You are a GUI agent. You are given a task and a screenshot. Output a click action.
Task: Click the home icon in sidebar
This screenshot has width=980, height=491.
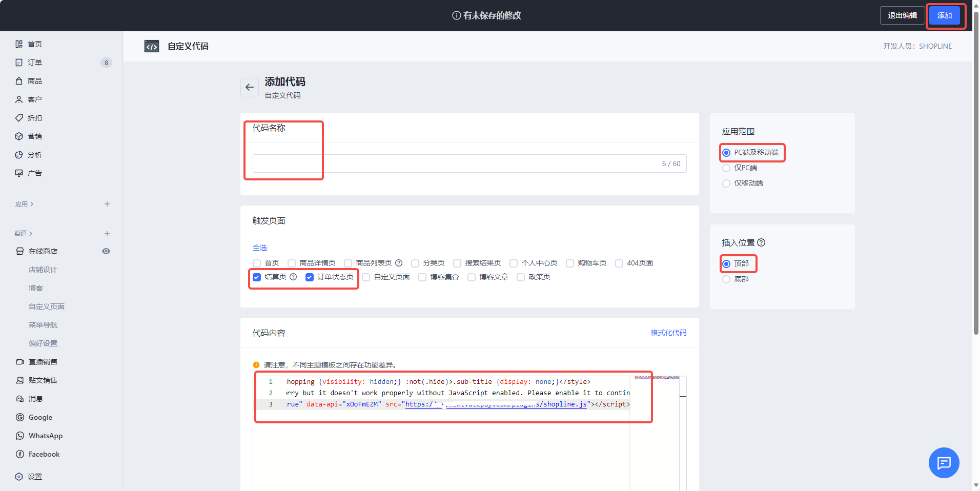(19, 44)
